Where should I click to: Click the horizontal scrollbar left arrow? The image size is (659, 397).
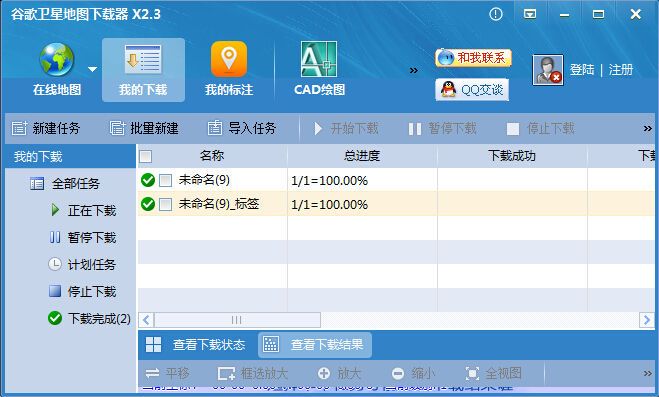[146, 320]
